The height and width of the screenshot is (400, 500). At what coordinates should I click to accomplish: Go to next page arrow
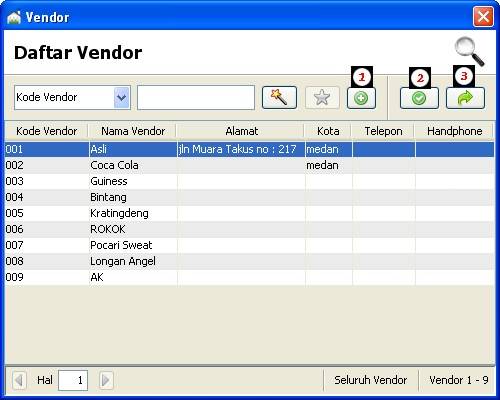[x=106, y=380]
